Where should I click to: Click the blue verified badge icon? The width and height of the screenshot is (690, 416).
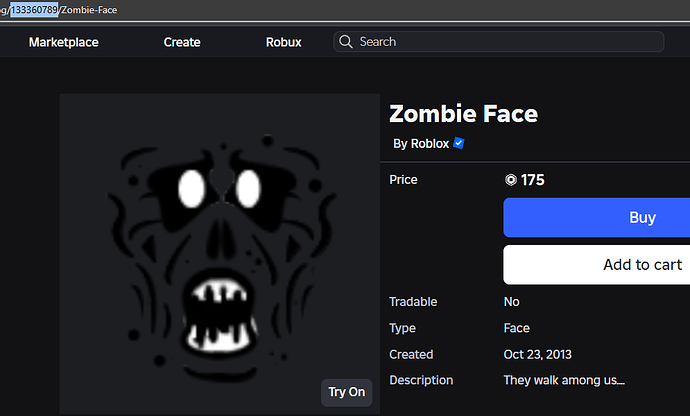point(459,144)
